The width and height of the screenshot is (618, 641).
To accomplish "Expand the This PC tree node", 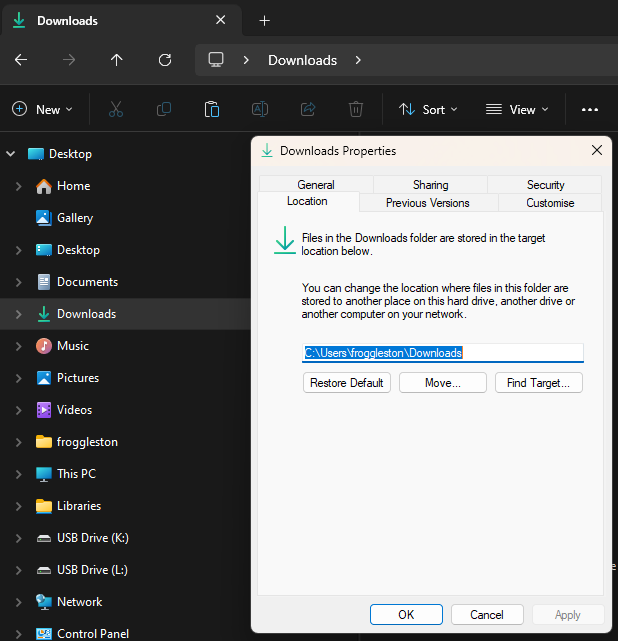I will [x=18, y=474].
